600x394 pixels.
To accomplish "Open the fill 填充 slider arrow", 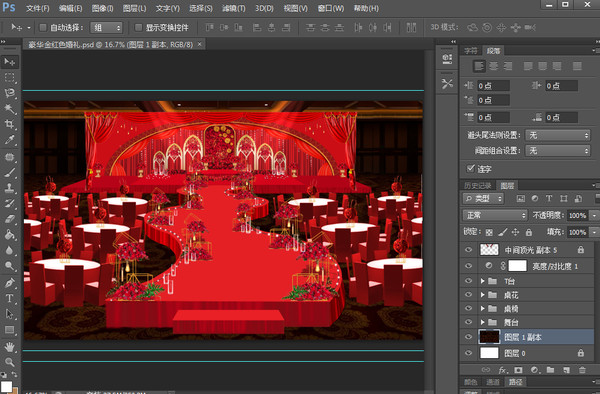I will pyautogui.click(x=594, y=232).
